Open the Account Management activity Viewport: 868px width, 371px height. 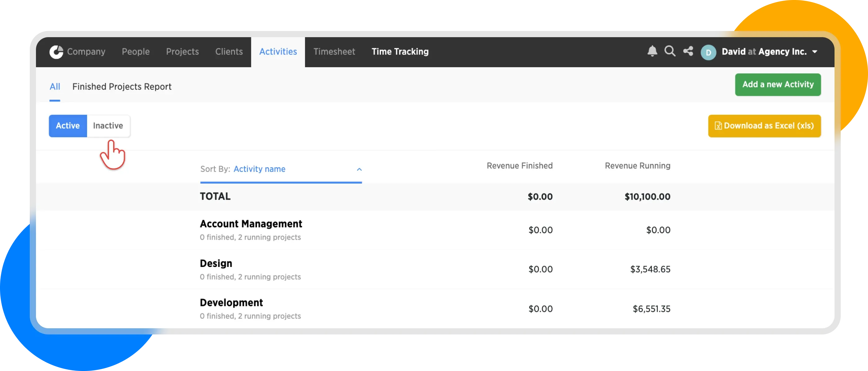click(251, 224)
